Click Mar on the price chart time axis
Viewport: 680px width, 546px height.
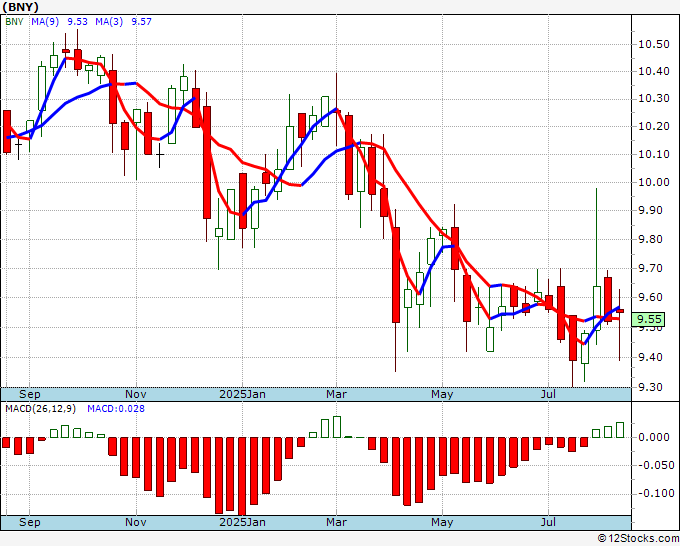point(337,394)
